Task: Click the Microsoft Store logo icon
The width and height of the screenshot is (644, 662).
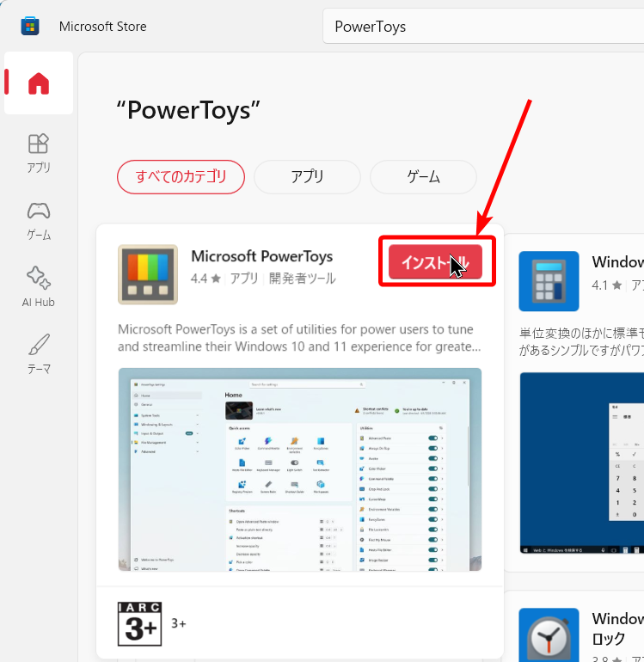Action: pyautogui.click(x=30, y=27)
